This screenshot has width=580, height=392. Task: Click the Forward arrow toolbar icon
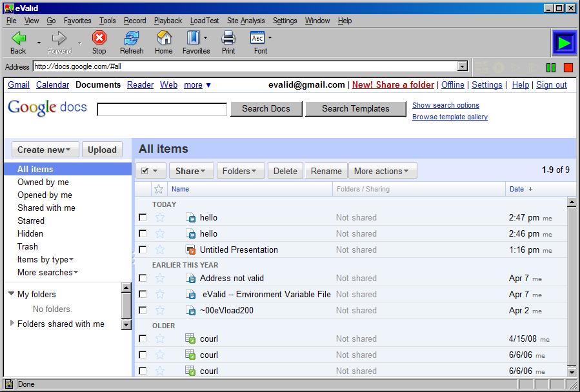tap(59, 38)
